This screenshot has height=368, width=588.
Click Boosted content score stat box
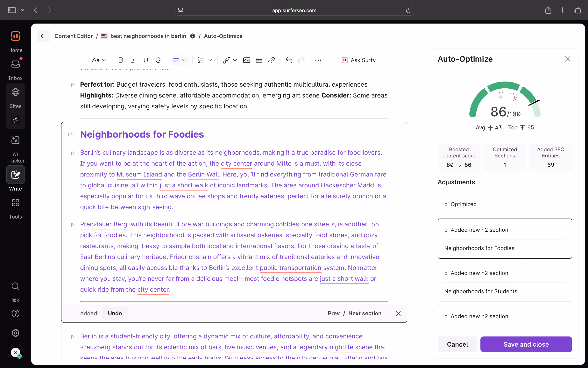(x=459, y=157)
